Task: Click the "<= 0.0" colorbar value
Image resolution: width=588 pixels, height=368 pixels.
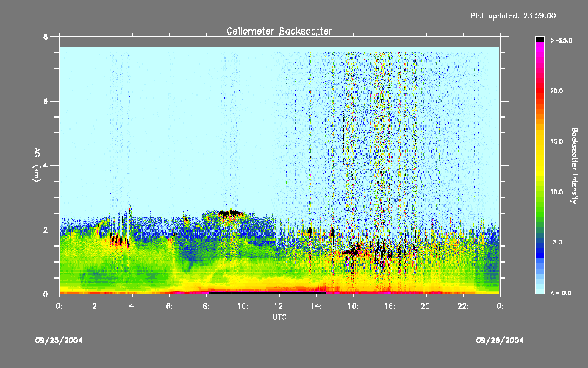Action: pyautogui.click(x=561, y=293)
